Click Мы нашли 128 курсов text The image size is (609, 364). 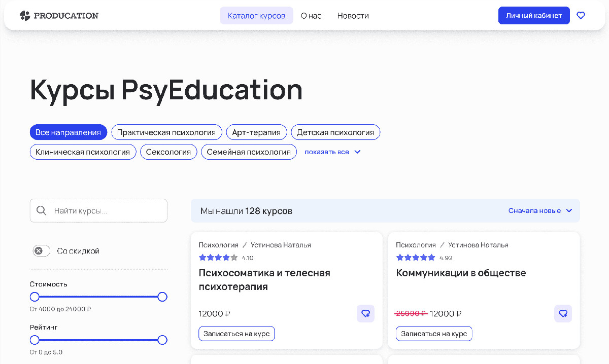[246, 210]
